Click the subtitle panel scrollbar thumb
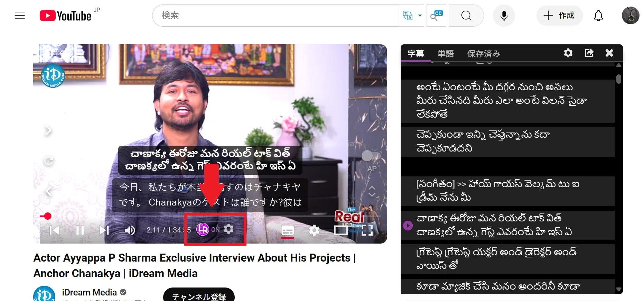The height and width of the screenshot is (301, 644). point(619,79)
